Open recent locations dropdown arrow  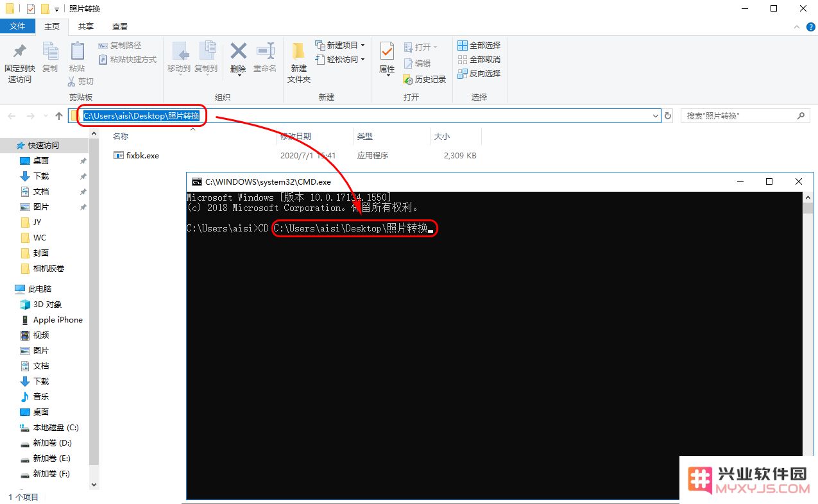point(46,116)
